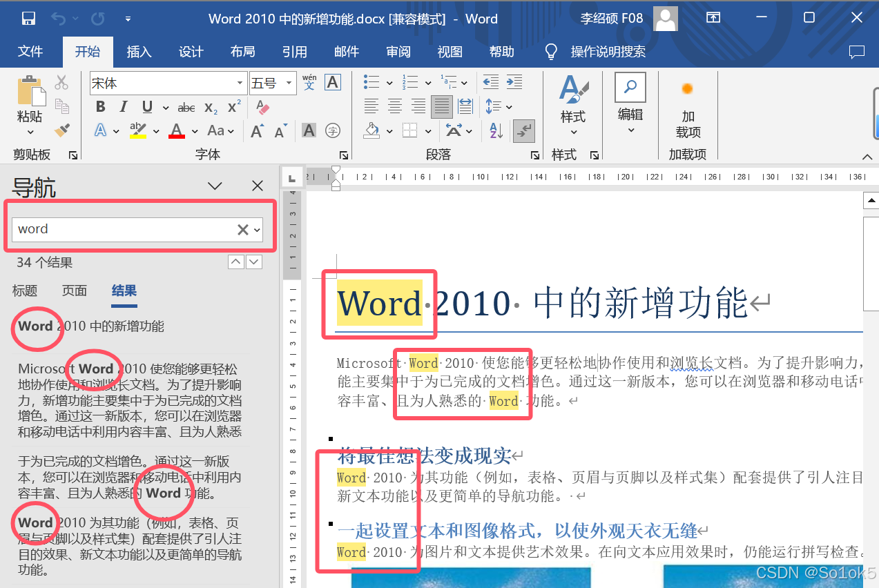This screenshot has height=588, width=879.
Task: Apply borders using the grid icon
Action: click(x=410, y=130)
